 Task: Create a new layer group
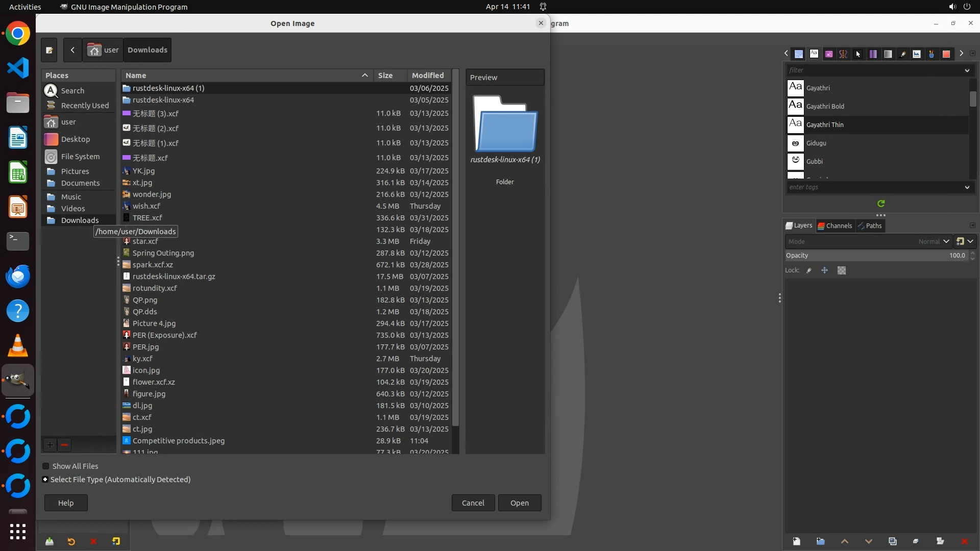point(820,541)
